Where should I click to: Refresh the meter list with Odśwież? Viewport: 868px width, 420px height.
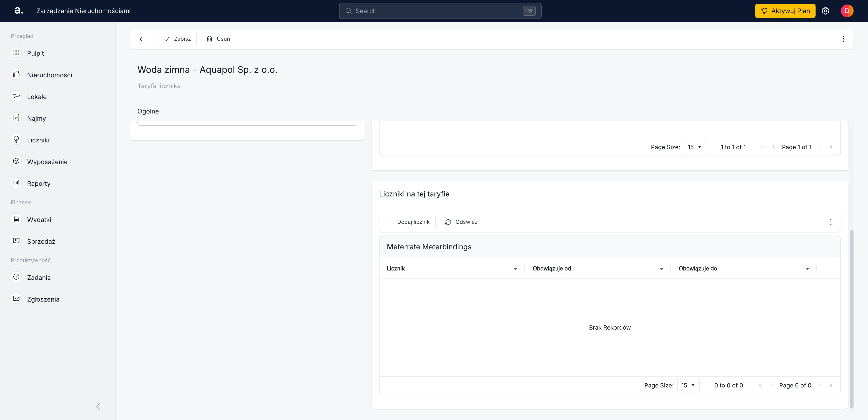(x=461, y=222)
